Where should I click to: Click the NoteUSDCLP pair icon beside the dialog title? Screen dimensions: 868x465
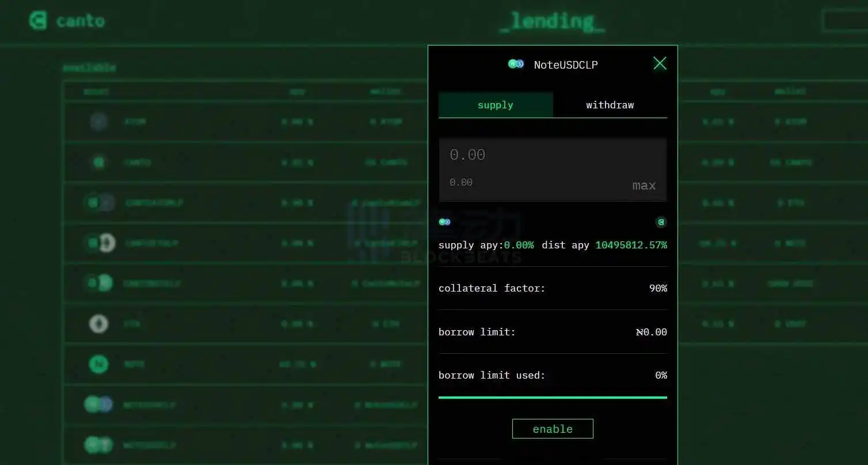pyautogui.click(x=516, y=64)
